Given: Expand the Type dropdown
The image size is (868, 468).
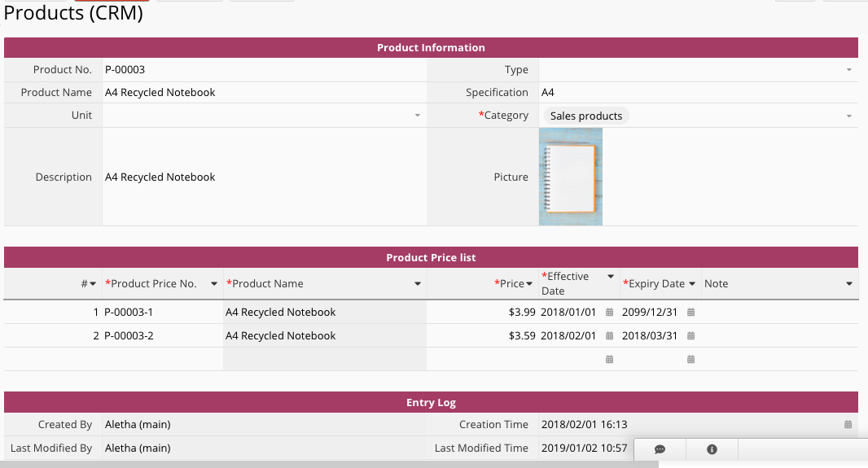Looking at the screenshot, I should (848, 70).
